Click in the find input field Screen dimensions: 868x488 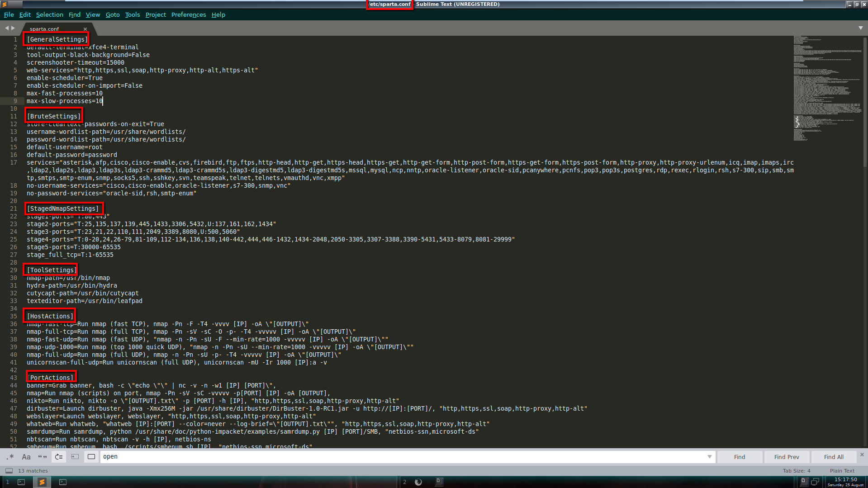click(403, 457)
